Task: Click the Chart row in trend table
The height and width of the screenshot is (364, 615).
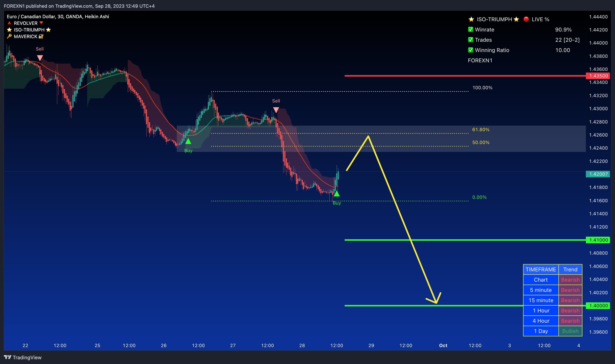Action: point(553,280)
